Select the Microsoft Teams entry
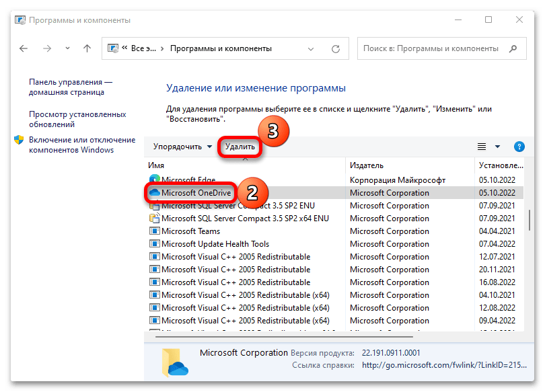The width and height of the screenshot is (545, 392). point(190,231)
